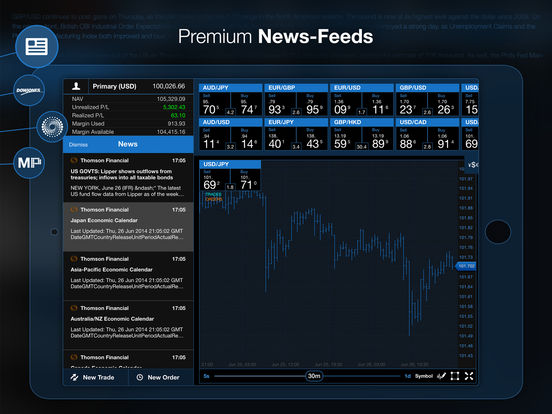Select the EUR/JPY rate tile header

pos(296,122)
